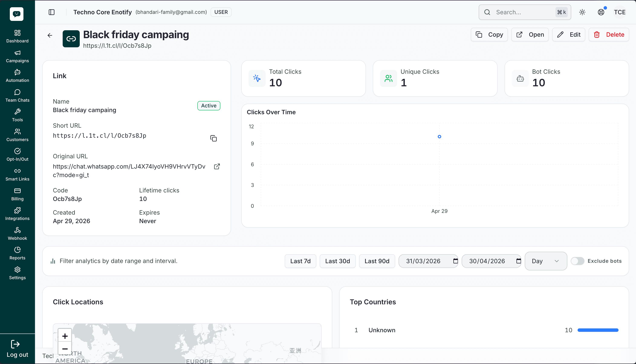Image resolution: width=636 pixels, height=364 pixels.
Task: Click the short URL text https://l.1t.cl/l/Ocb7s8Jp
Action: tap(100, 136)
